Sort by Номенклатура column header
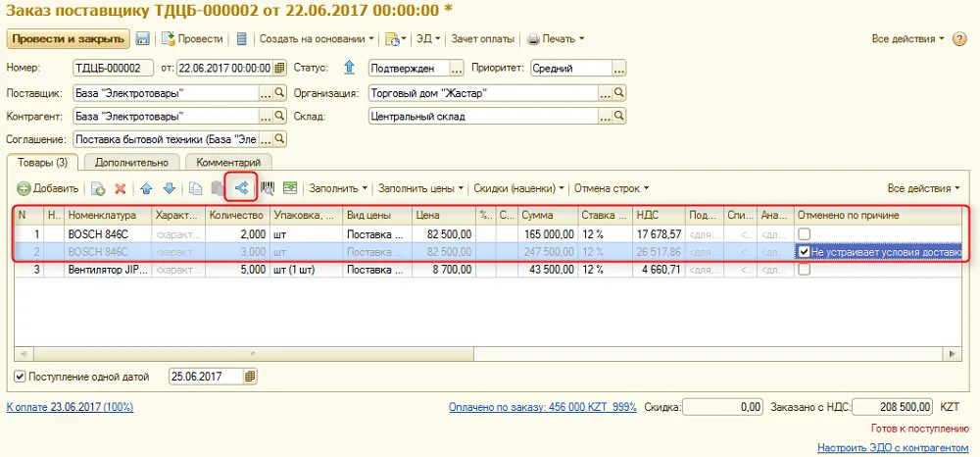Image resolution: width=980 pixels, height=457 pixels. 109,215
